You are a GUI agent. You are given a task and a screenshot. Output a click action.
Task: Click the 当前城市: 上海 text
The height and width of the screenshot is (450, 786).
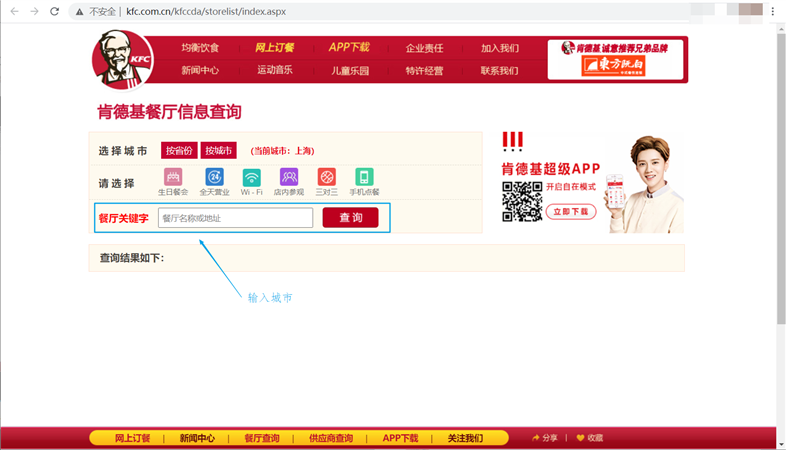click(282, 151)
